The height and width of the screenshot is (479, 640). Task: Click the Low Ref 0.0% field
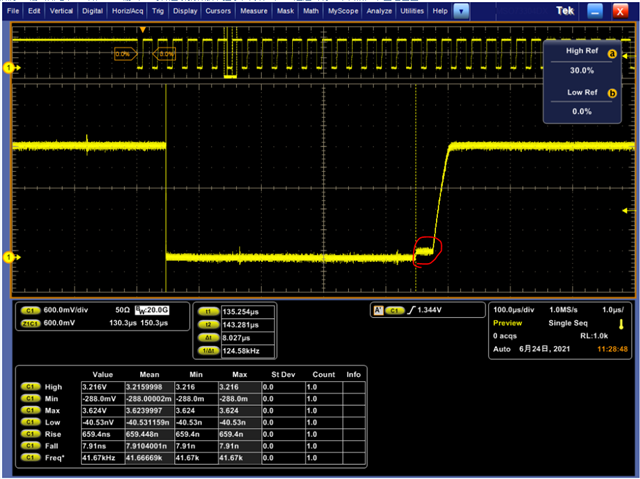581,112
